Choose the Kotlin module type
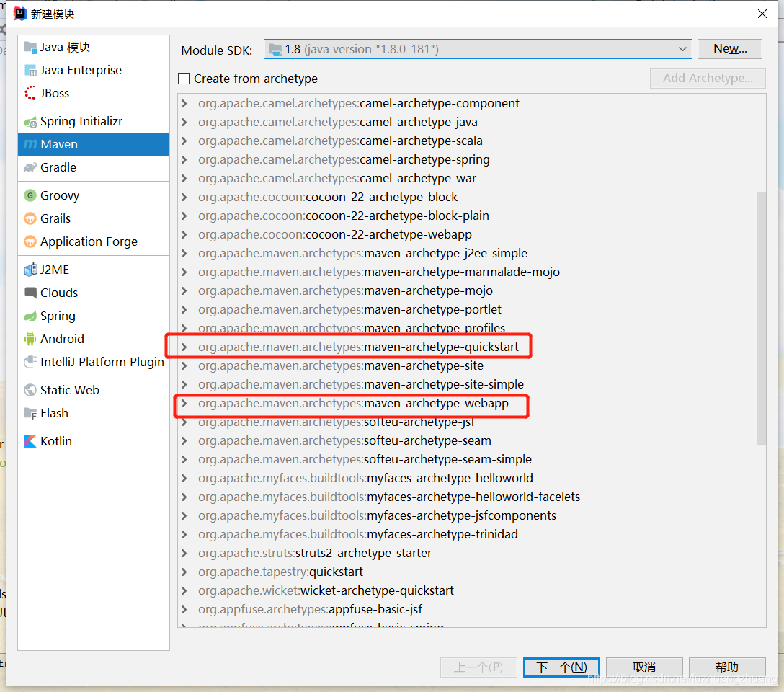The height and width of the screenshot is (692, 784). pyautogui.click(x=94, y=441)
